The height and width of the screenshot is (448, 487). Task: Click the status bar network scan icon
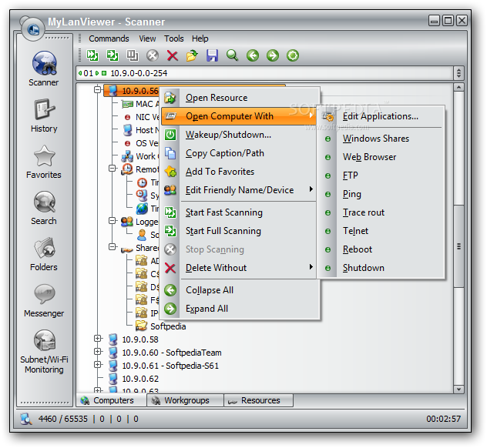click(26, 419)
